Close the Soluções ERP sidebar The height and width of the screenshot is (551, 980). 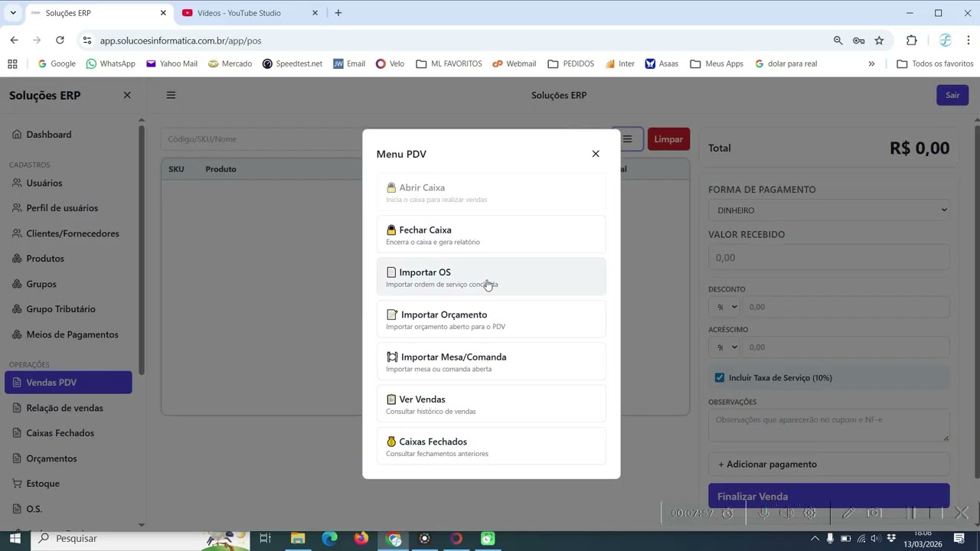coord(127,95)
